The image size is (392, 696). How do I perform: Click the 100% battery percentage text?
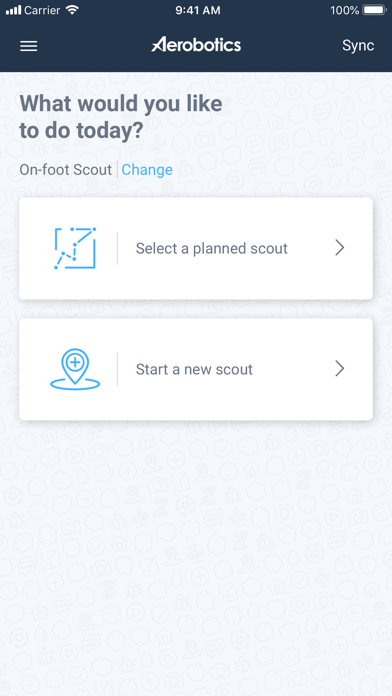pos(344,10)
